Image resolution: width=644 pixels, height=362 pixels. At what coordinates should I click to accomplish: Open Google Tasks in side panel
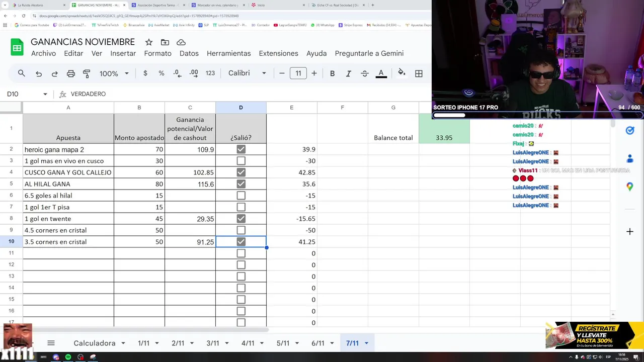[629, 131]
